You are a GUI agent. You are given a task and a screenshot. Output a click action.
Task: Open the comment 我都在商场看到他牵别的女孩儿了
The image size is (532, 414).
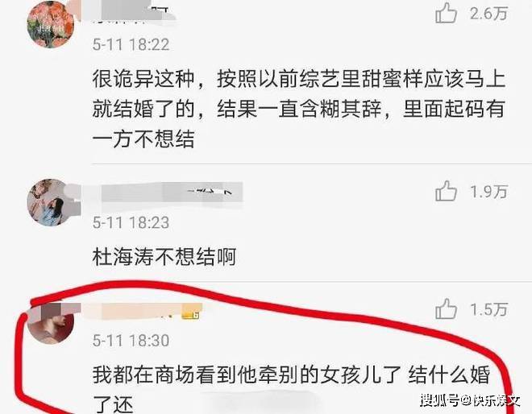pyautogui.click(x=291, y=389)
